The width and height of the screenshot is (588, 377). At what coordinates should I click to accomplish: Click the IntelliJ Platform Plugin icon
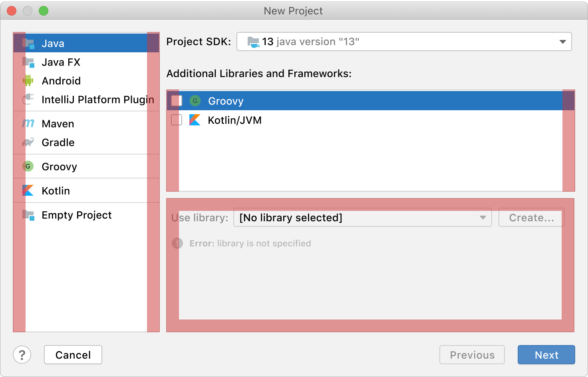click(28, 99)
